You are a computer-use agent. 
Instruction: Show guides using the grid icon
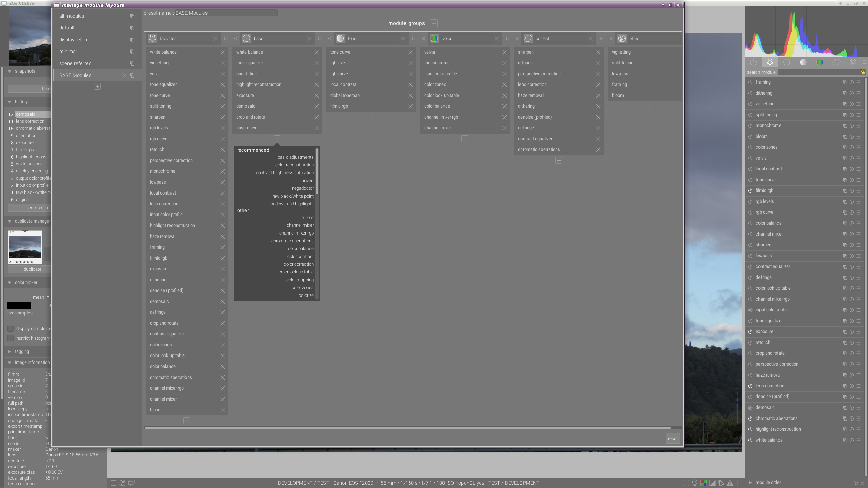[x=739, y=483]
